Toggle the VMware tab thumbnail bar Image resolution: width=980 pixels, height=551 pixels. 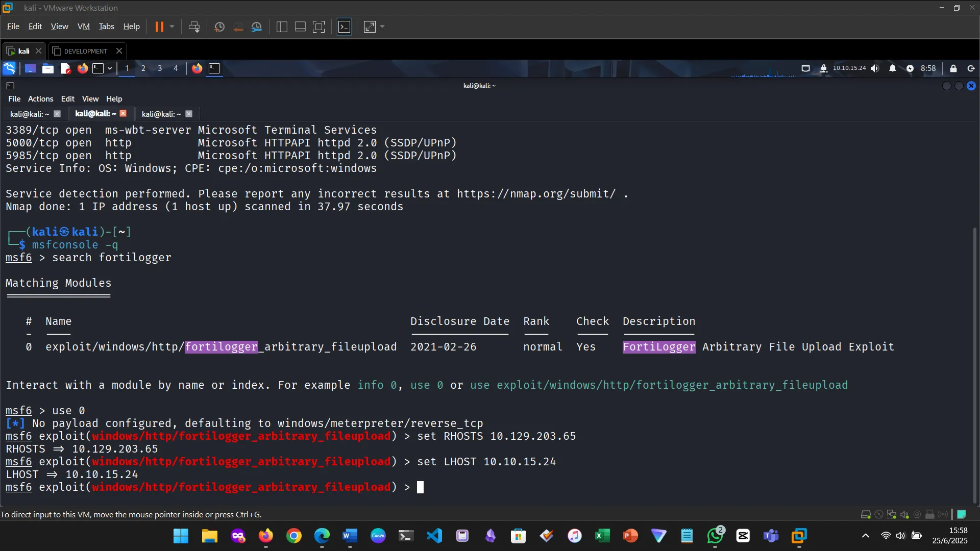(x=300, y=27)
